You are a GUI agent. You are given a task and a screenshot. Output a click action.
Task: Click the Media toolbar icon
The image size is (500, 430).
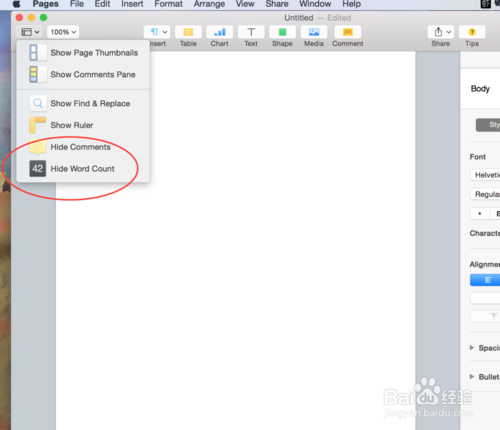(314, 32)
